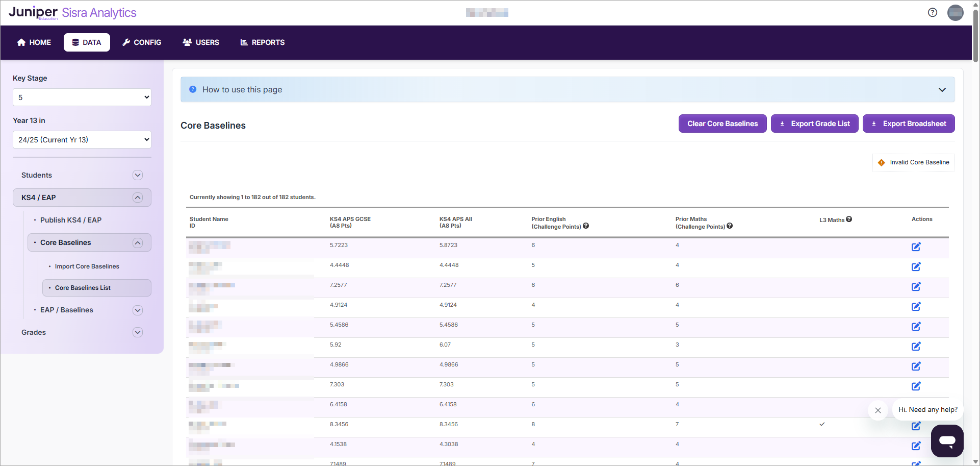Image resolution: width=980 pixels, height=466 pixels.
Task: Open the CONFIG navigation tab
Action: tap(142, 42)
